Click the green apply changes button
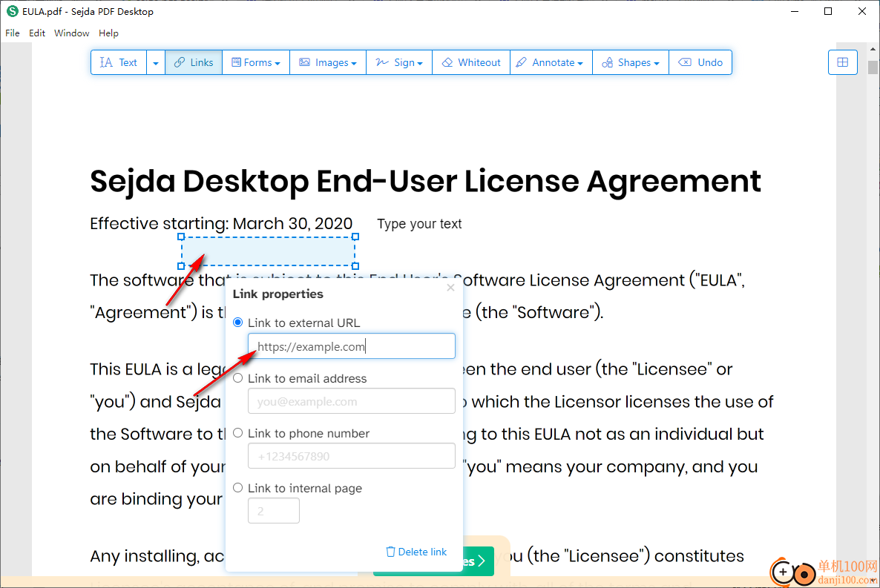 478,561
